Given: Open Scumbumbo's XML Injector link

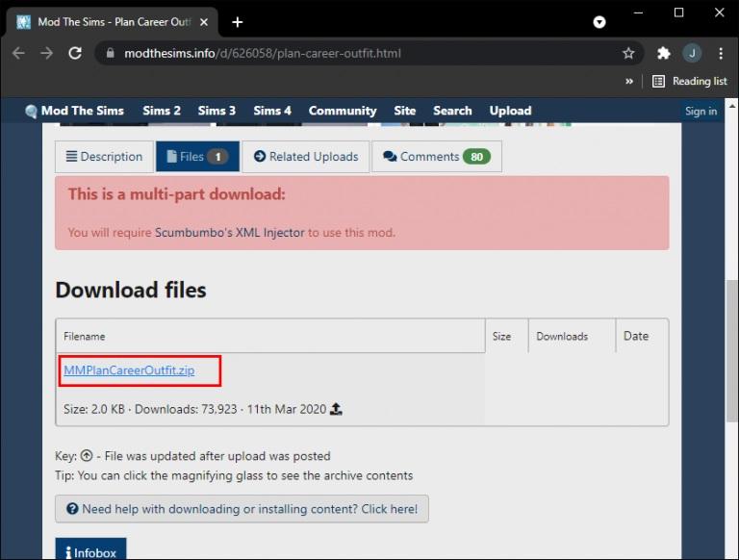Looking at the screenshot, I should click(x=229, y=232).
